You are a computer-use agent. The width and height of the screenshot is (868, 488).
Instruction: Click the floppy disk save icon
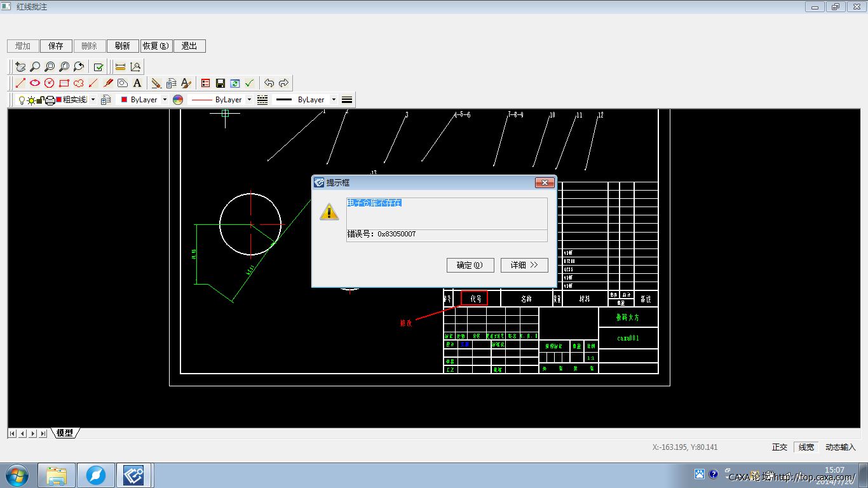tap(220, 83)
